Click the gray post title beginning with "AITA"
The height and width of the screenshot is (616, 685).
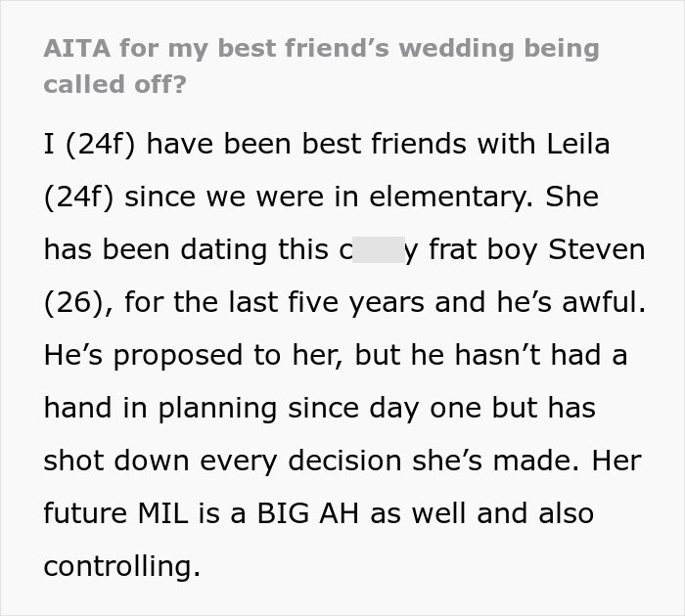click(321, 66)
